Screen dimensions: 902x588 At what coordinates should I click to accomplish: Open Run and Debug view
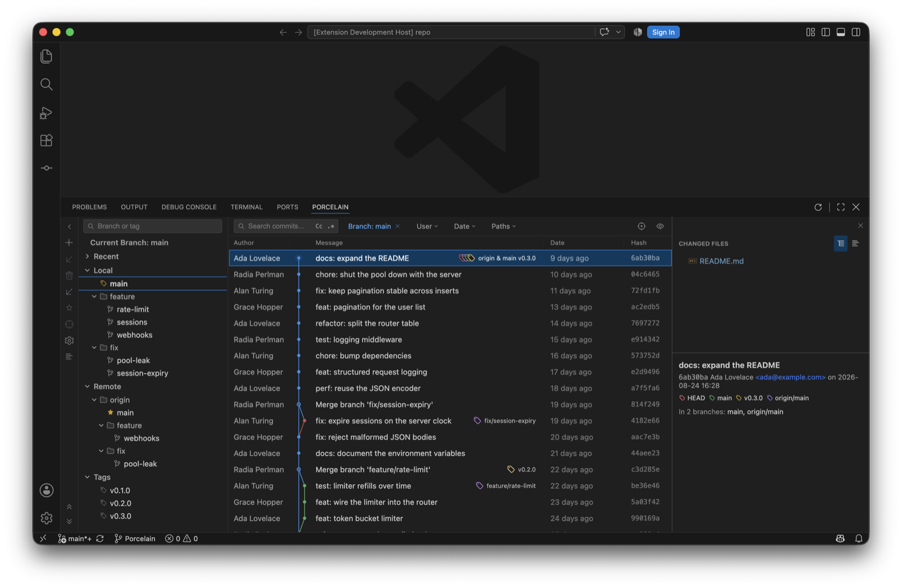coord(46,113)
